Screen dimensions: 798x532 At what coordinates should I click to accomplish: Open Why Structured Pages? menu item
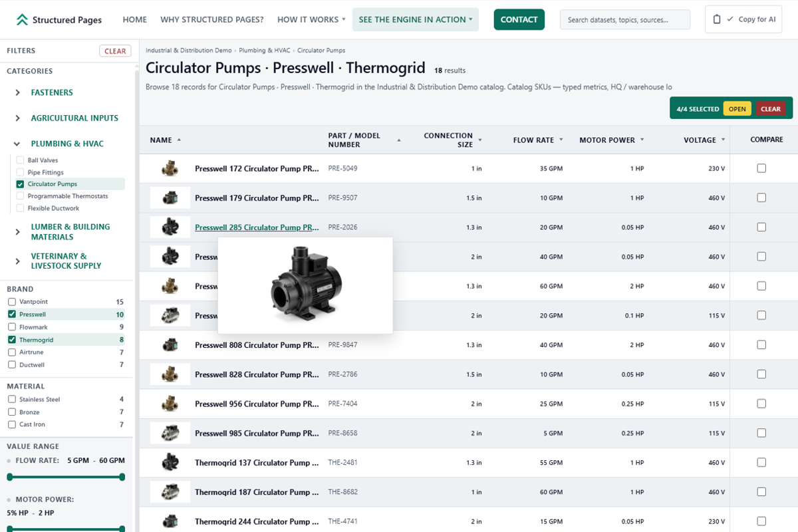point(212,20)
